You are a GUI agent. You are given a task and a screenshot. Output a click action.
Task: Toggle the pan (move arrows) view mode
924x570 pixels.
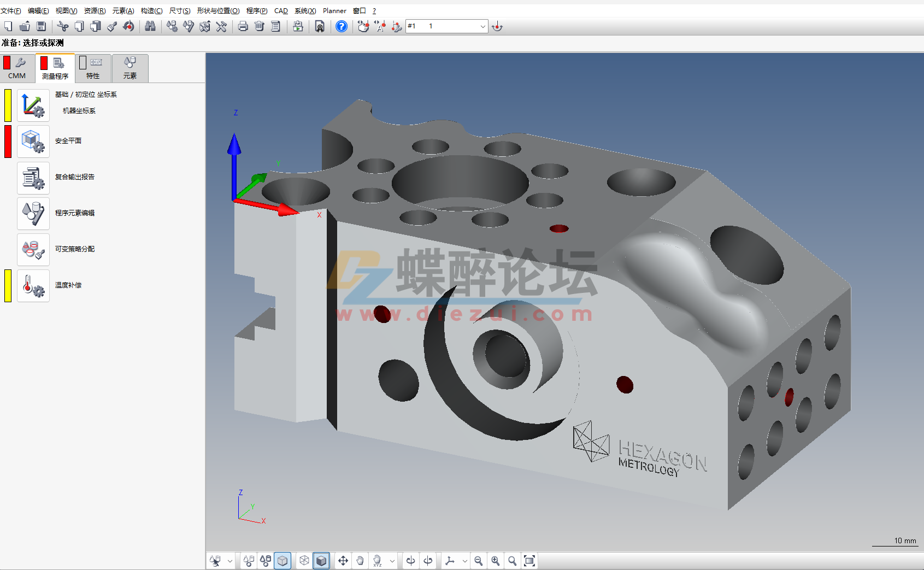(343, 561)
